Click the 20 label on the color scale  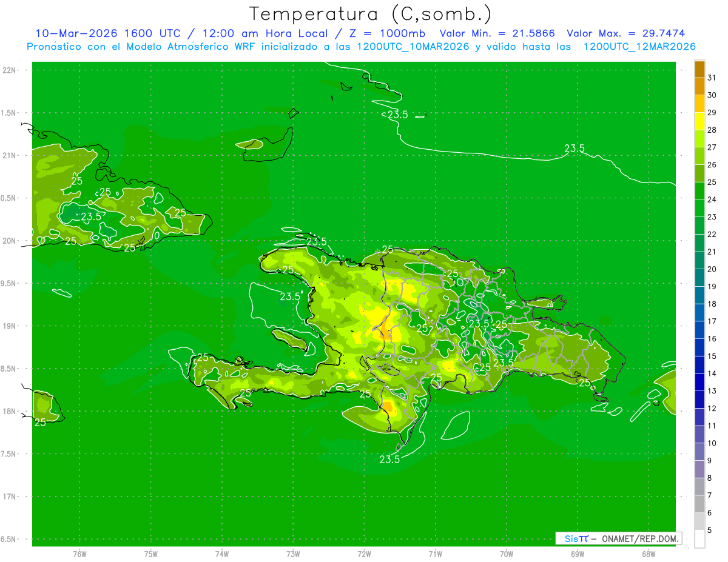point(712,269)
